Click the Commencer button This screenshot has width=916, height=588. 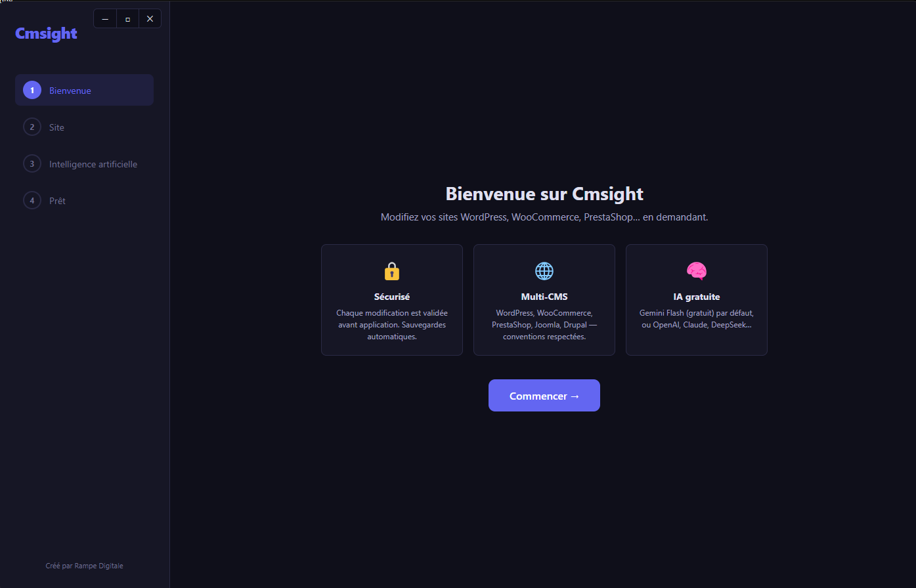click(x=544, y=396)
